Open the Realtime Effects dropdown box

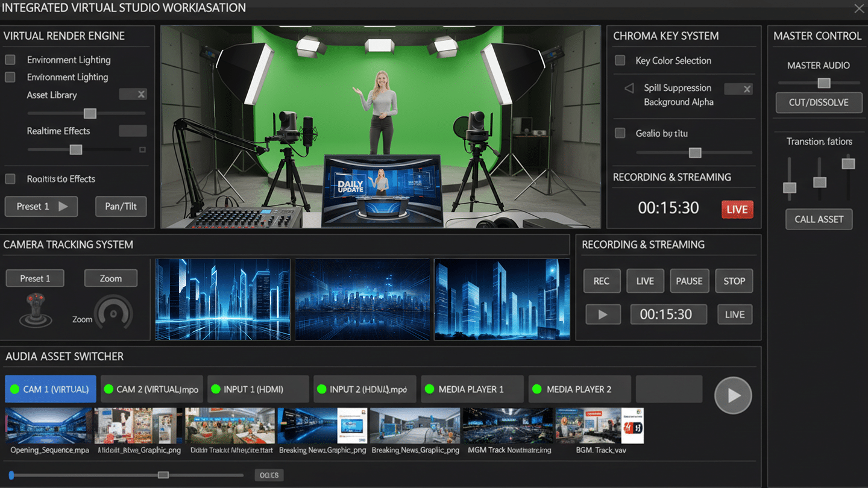pyautogui.click(x=132, y=130)
